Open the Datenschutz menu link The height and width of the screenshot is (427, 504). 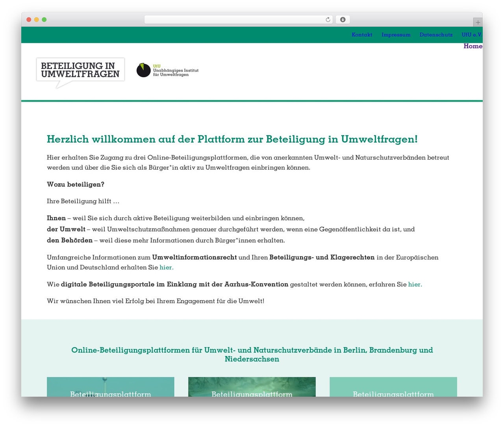coord(436,35)
